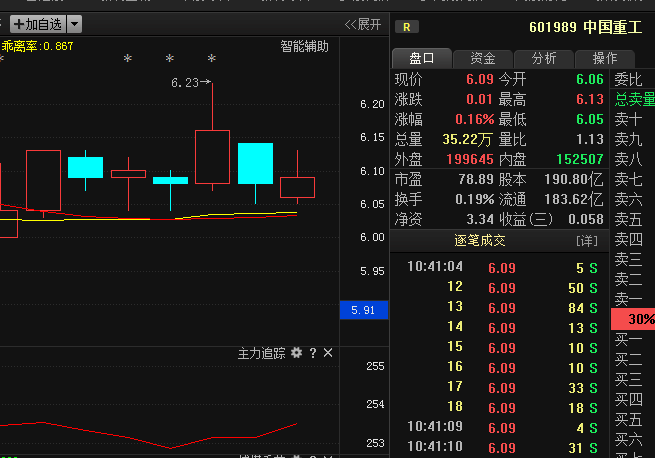Click the 最高 value 6.13
Image resolution: width=655 pixels, height=458 pixels.
pos(590,99)
